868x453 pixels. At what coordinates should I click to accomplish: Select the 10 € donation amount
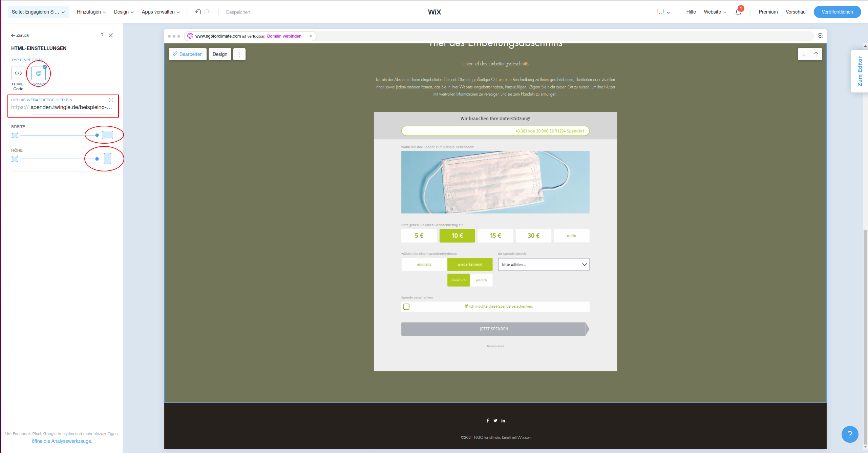[x=457, y=236]
